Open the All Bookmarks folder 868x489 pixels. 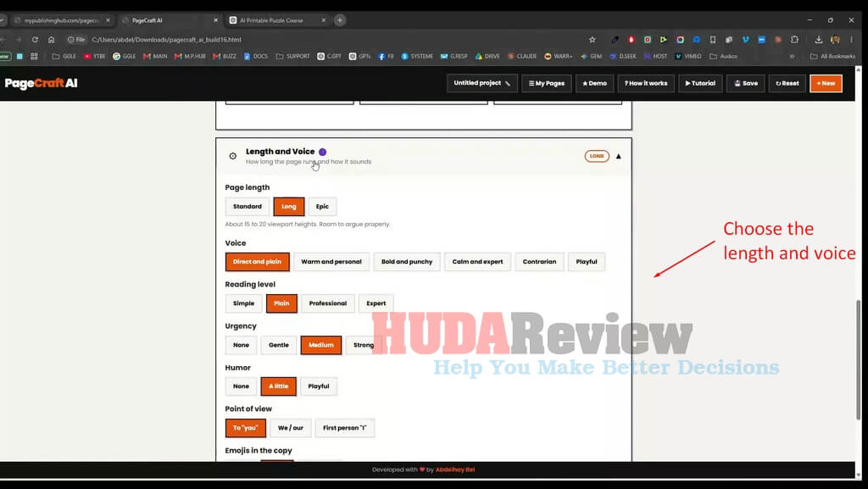coord(832,57)
